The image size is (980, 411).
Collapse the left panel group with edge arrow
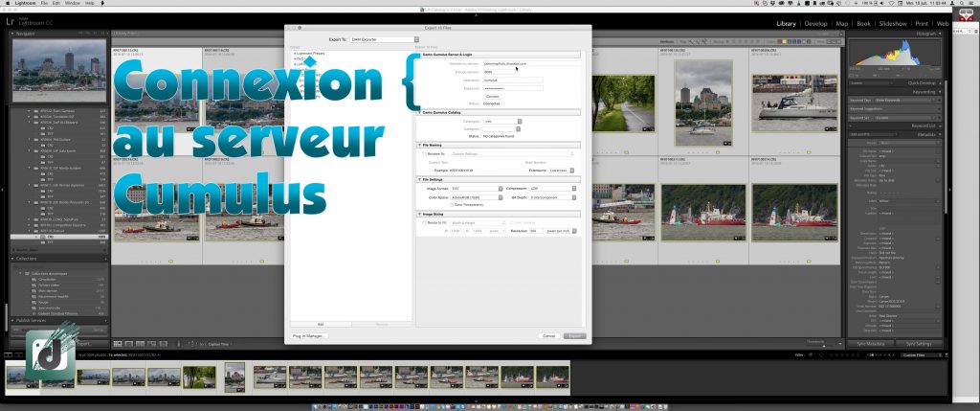pos(3,191)
